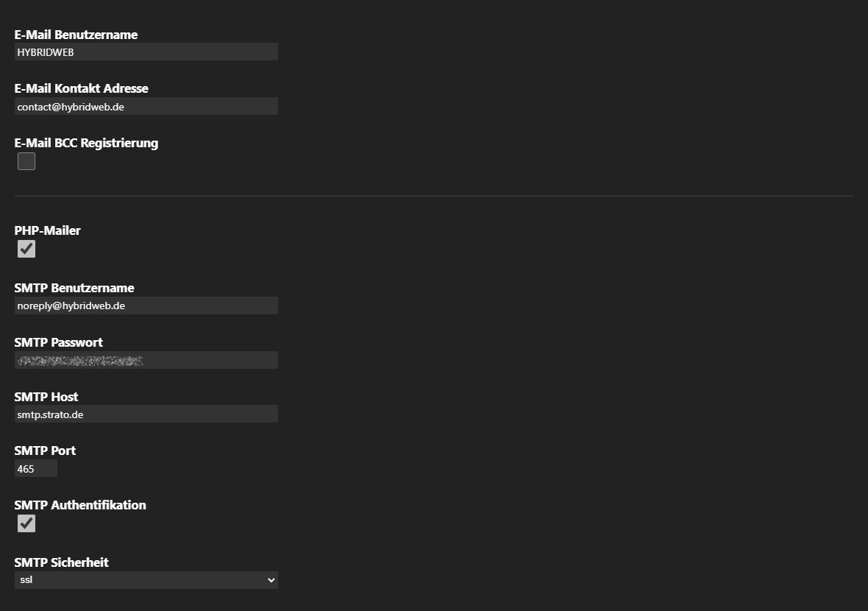Click the SMTP Authentifikation label text
The width and height of the screenshot is (868, 611).
(80, 505)
